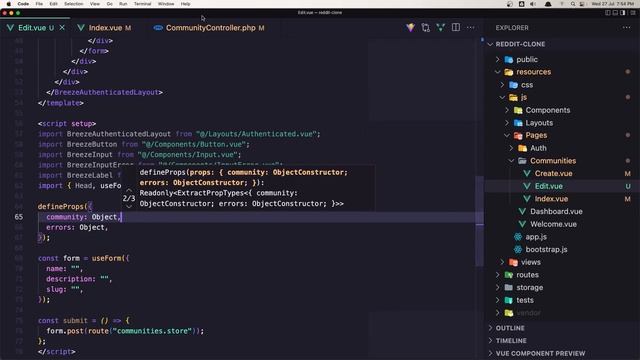Click the date and time in menu bar
640x360 pixels.
coord(613,4)
